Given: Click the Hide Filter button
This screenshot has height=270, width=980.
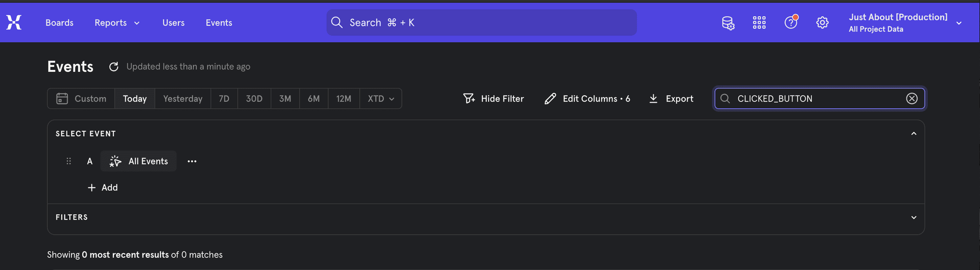Looking at the screenshot, I should tap(493, 99).
